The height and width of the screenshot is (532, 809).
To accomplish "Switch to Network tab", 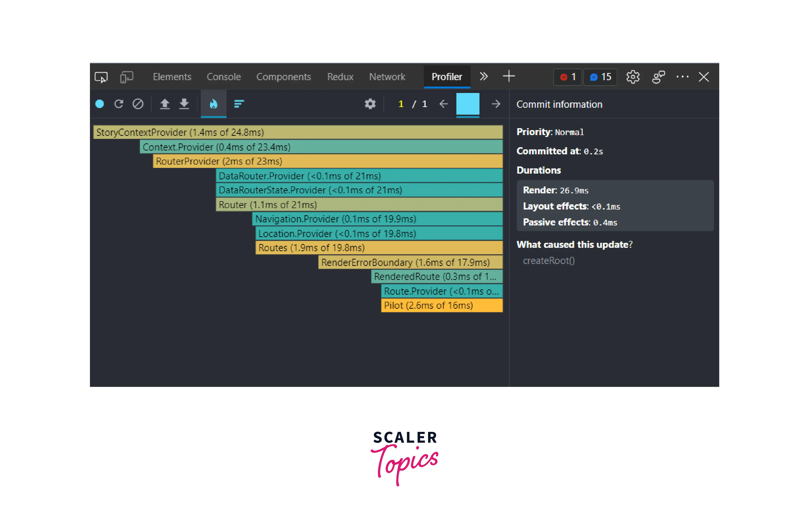I will tap(387, 77).
